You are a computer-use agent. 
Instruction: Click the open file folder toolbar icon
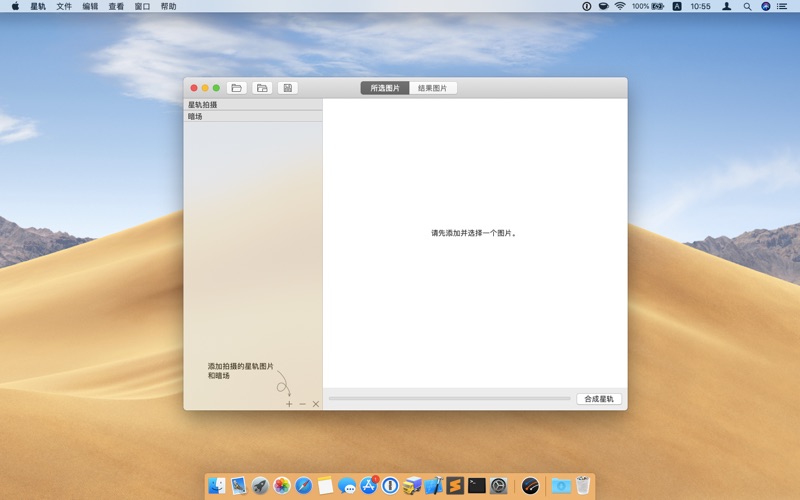point(237,88)
